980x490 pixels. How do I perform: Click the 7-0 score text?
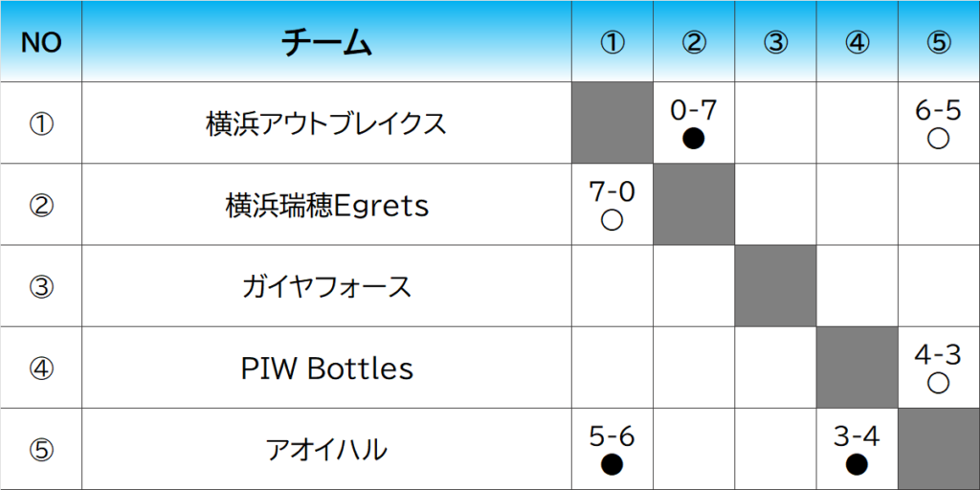[612, 191]
